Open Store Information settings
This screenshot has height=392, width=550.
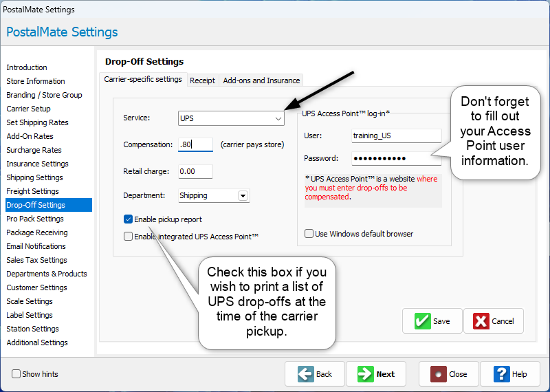point(36,81)
